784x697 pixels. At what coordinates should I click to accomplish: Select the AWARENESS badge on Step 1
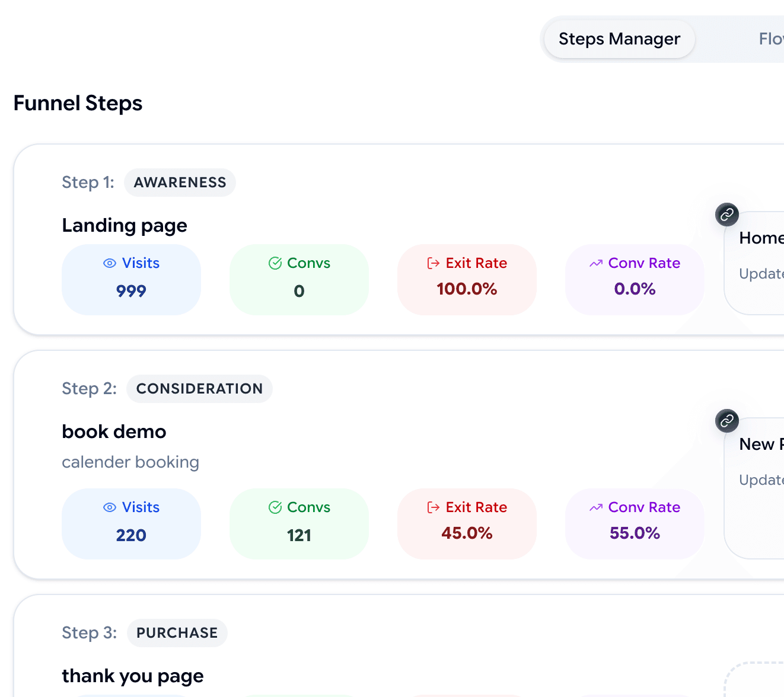click(x=180, y=183)
